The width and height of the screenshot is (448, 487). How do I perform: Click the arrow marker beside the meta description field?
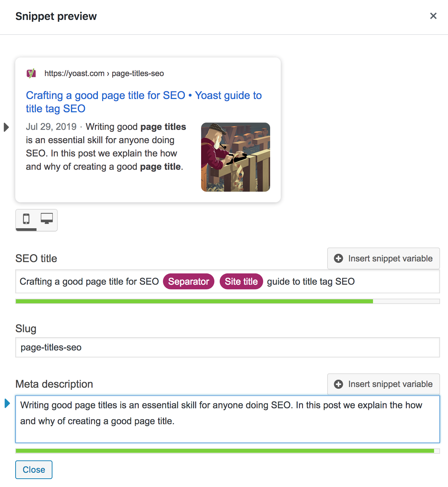(x=7, y=404)
